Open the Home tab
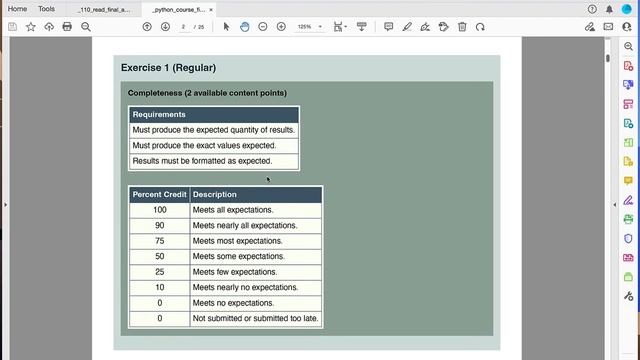This screenshot has width=640, height=360. [18, 9]
